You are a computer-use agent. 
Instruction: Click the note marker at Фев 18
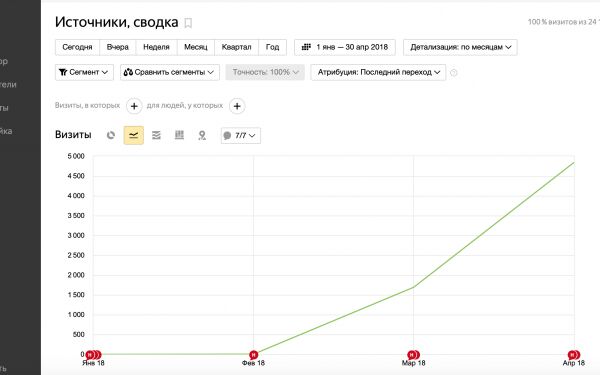[253, 355]
